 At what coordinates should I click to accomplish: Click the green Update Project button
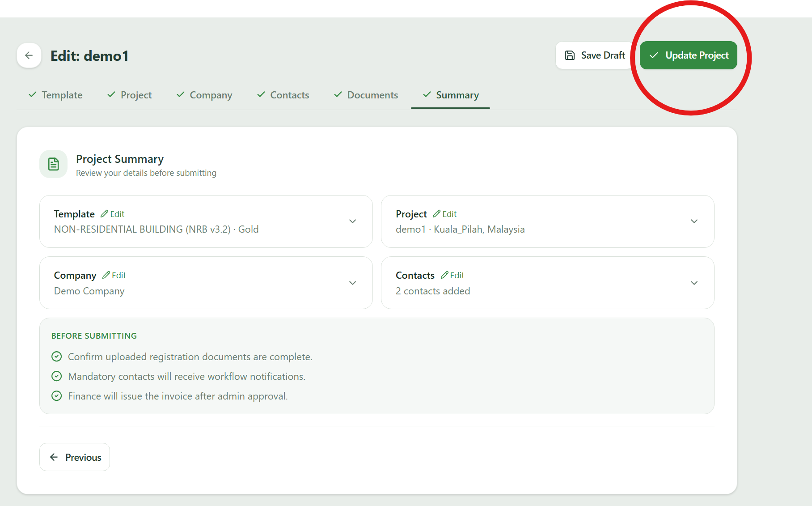coord(688,55)
